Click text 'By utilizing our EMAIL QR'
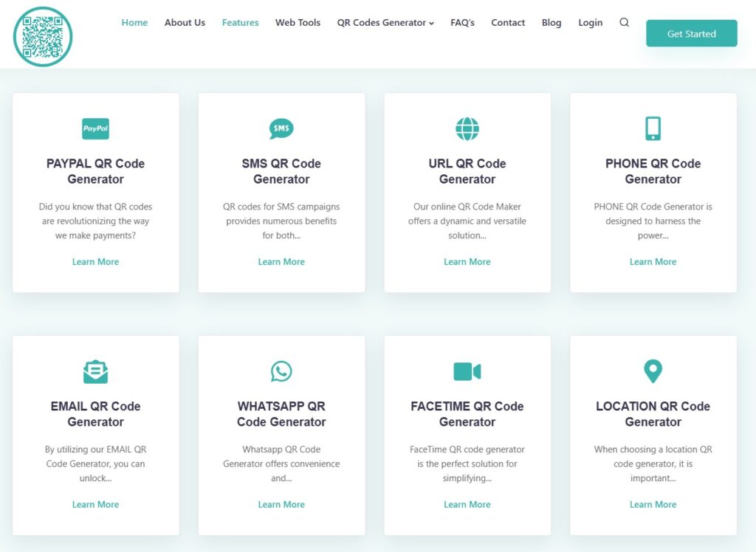The width and height of the screenshot is (756, 552). pos(95,449)
